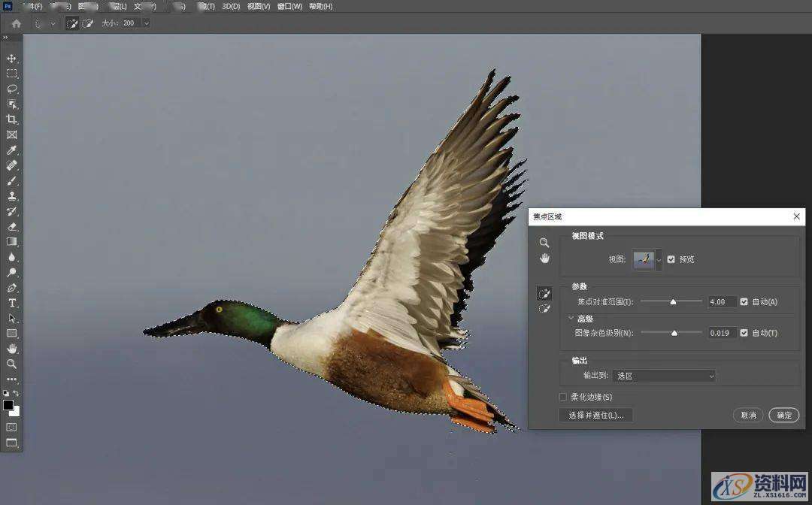Open the 窗口(W) menu
The image size is (812, 505).
point(289,6)
